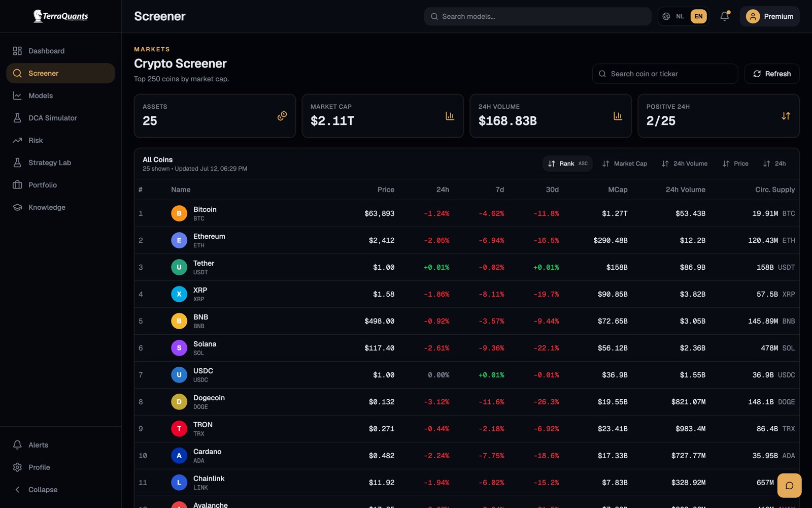
Task: Click the TRON coin icon
Action: click(x=179, y=429)
